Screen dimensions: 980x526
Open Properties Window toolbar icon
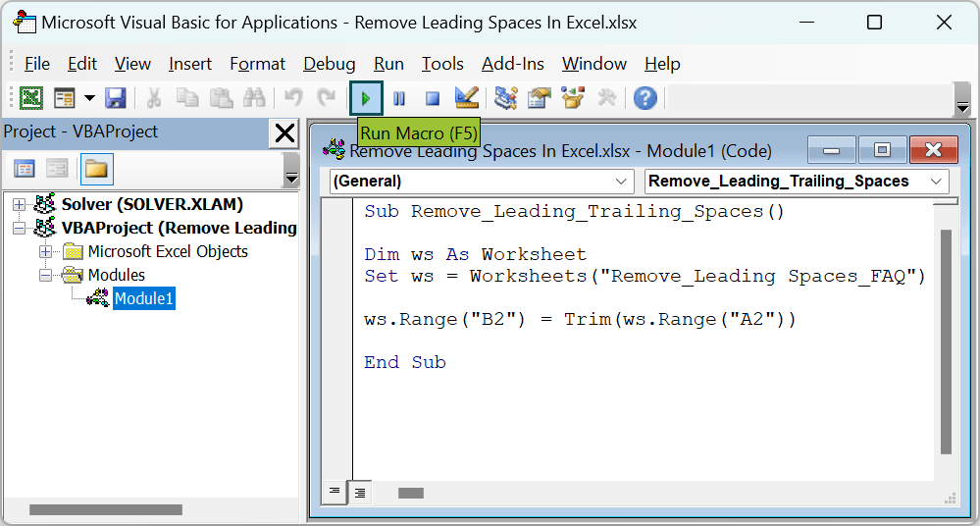pos(539,98)
